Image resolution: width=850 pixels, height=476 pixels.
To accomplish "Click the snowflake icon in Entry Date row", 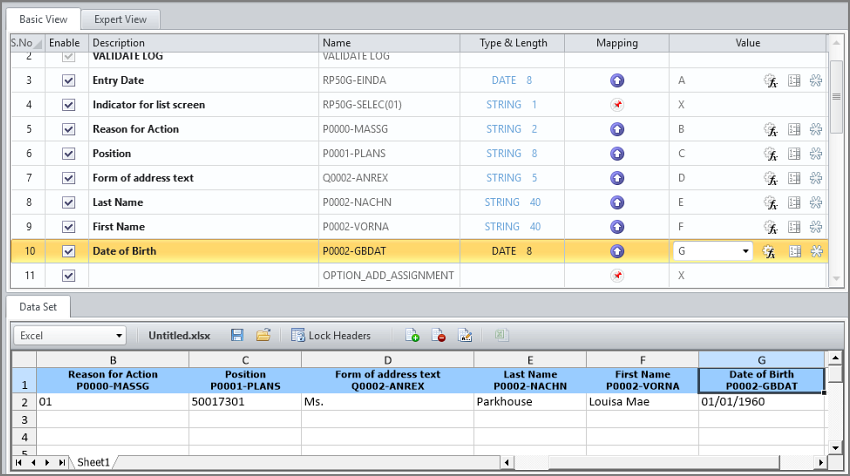I will (816, 81).
